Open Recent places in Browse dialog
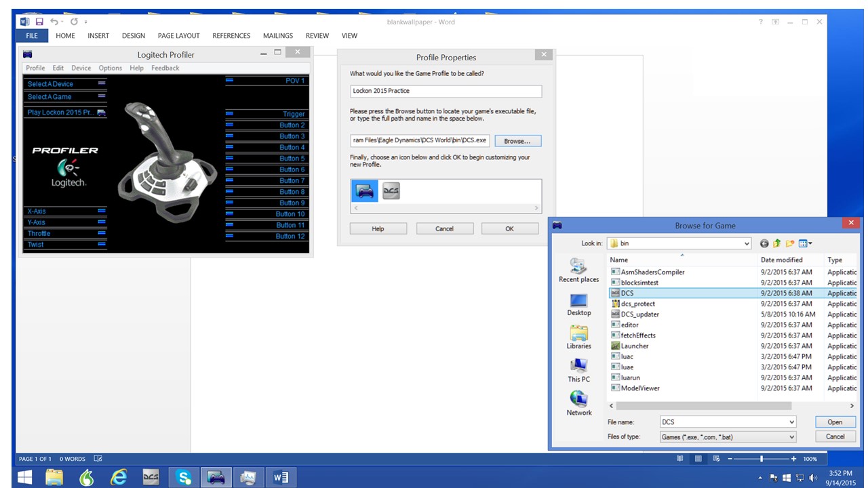The width and height of the screenshot is (868, 488). [578, 270]
